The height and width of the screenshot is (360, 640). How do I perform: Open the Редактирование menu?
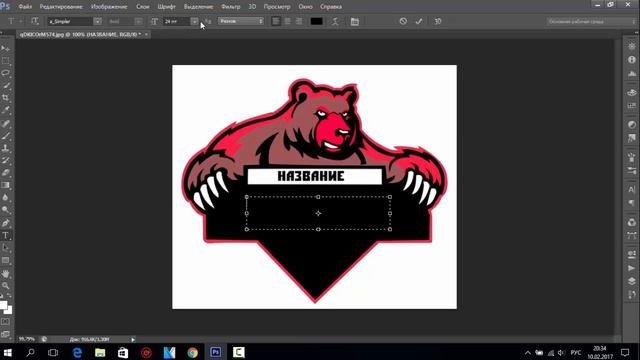[61, 7]
